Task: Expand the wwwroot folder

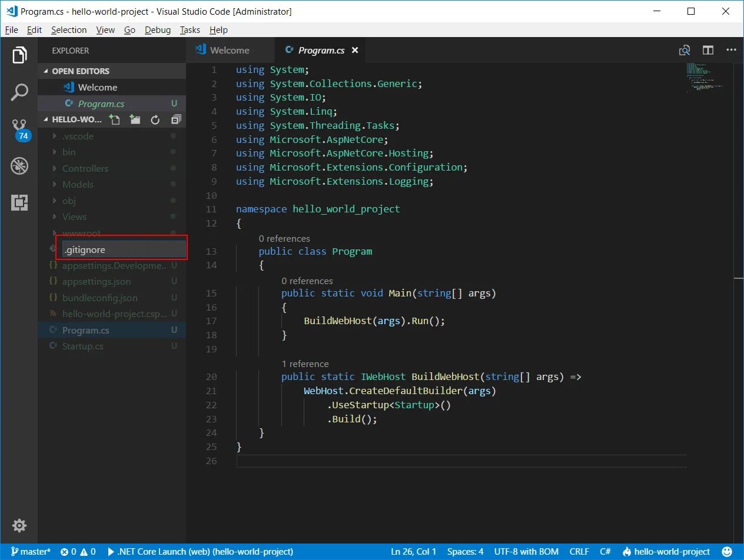Action: [x=112, y=233]
